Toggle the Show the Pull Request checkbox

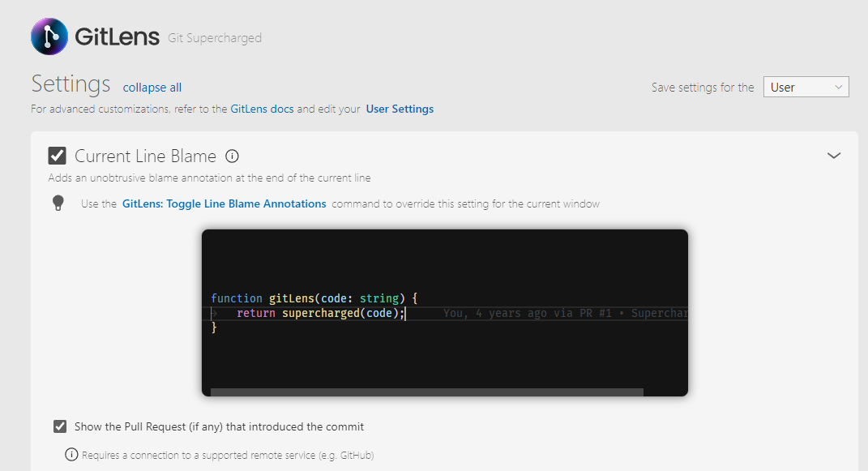pos(59,426)
